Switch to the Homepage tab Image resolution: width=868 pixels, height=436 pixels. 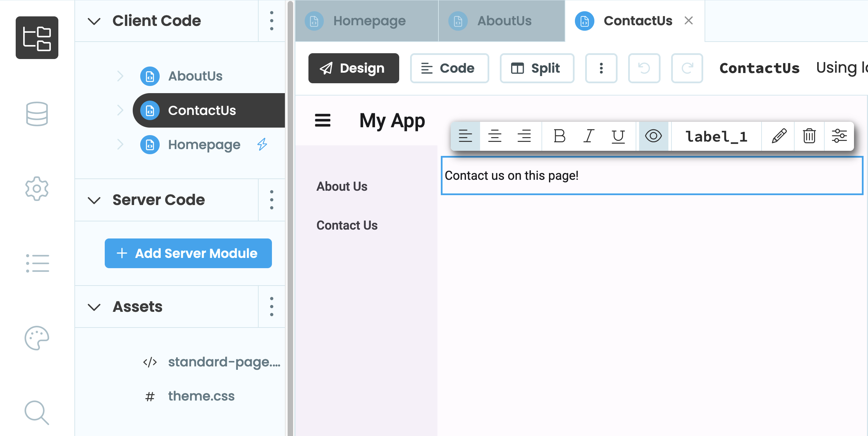coord(369,21)
